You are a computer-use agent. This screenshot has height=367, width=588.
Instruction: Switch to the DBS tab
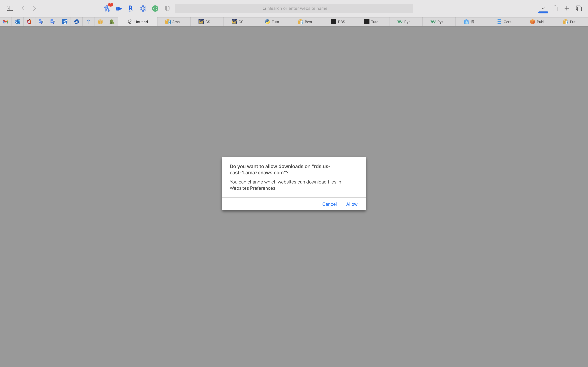tap(339, 22)
